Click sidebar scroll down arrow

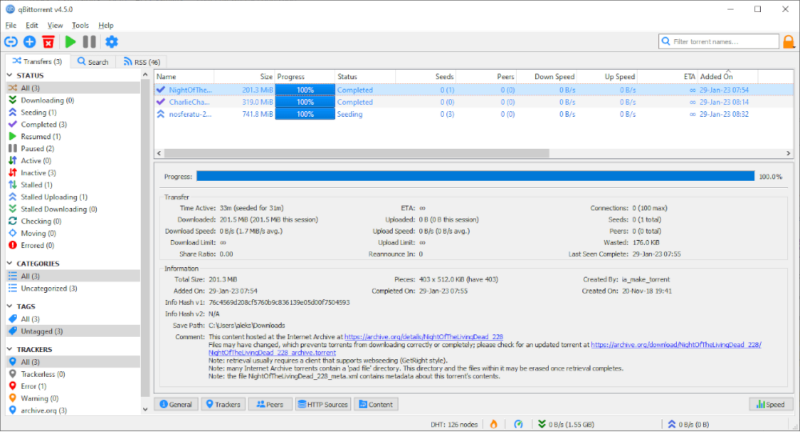click(145, 409)
